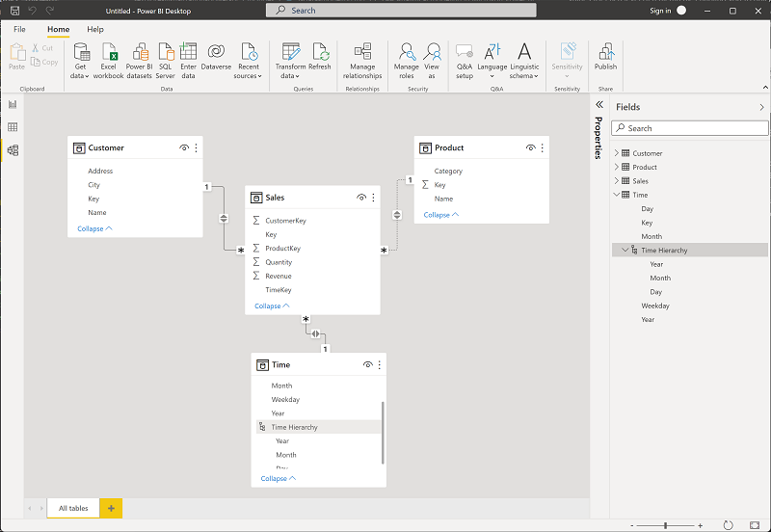The width and height of the screenshot is (771, 532).
Task: Refresh the data model
Action: [x=320, y=57]
